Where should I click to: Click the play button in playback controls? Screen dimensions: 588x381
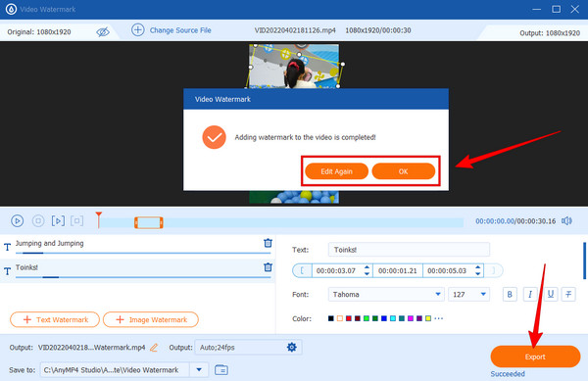17,221
